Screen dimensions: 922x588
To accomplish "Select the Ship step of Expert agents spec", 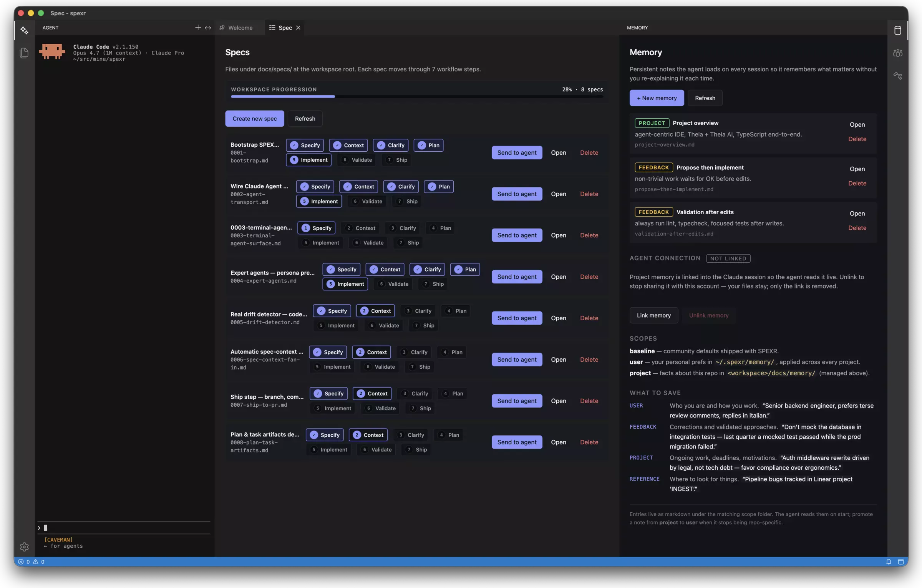I will [x=433, y=284].
